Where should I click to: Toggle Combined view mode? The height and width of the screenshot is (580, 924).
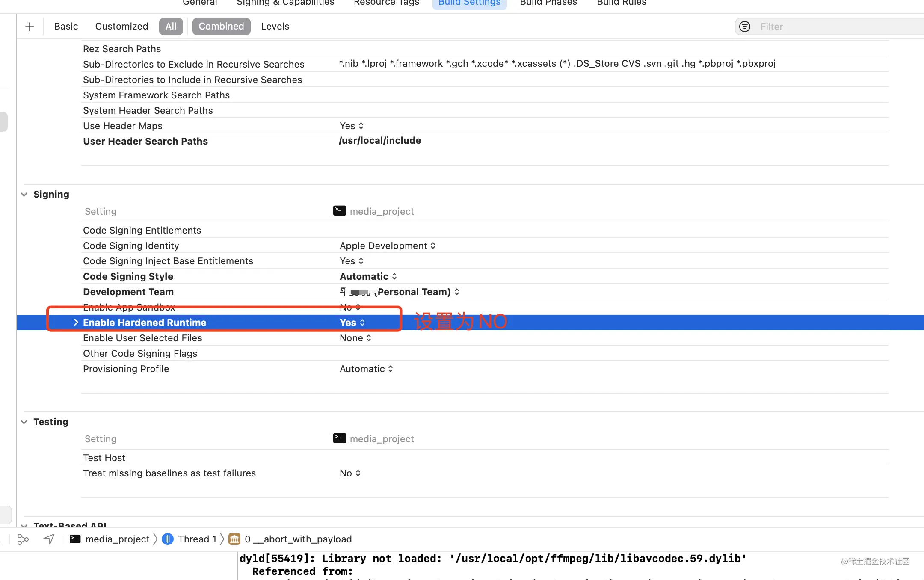click(221, 27)
